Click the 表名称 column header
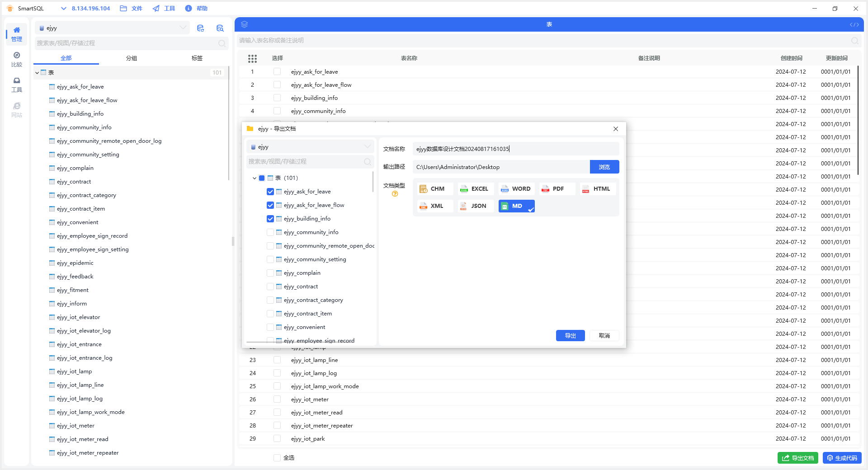This screenshot has height=470, width=868. [409, 58]
